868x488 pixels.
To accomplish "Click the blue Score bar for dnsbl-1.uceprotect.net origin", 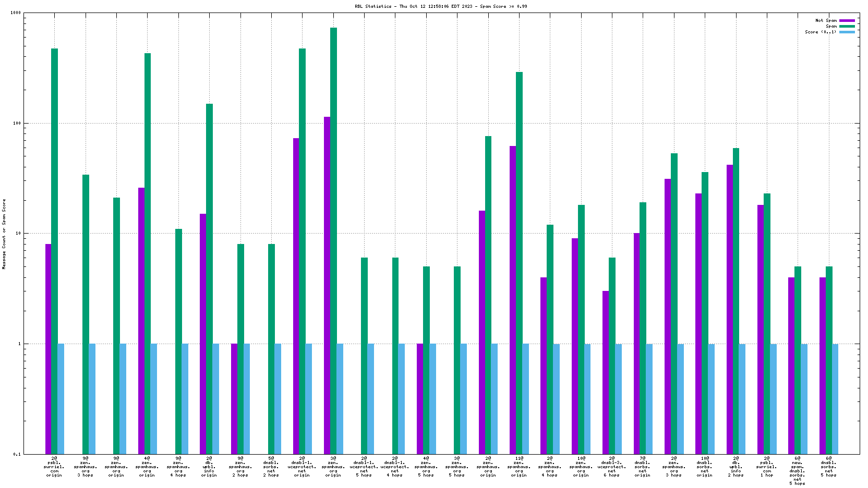I will click(x=308, y=398).
